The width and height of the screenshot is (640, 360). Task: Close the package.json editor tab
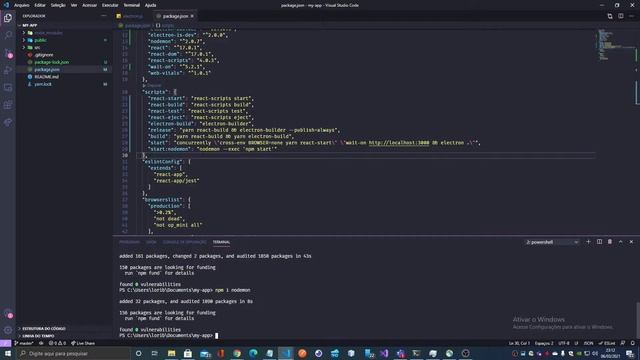point(192,16)
